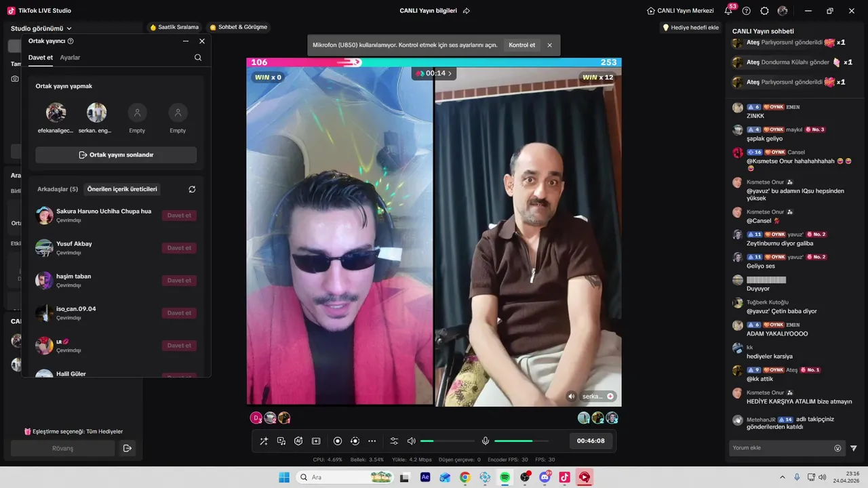
Task: Invite iso_can.09.04
Action: (x=179, y=313)
